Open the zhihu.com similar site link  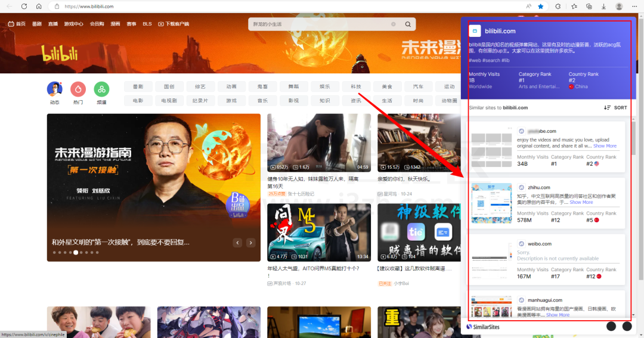539,187
